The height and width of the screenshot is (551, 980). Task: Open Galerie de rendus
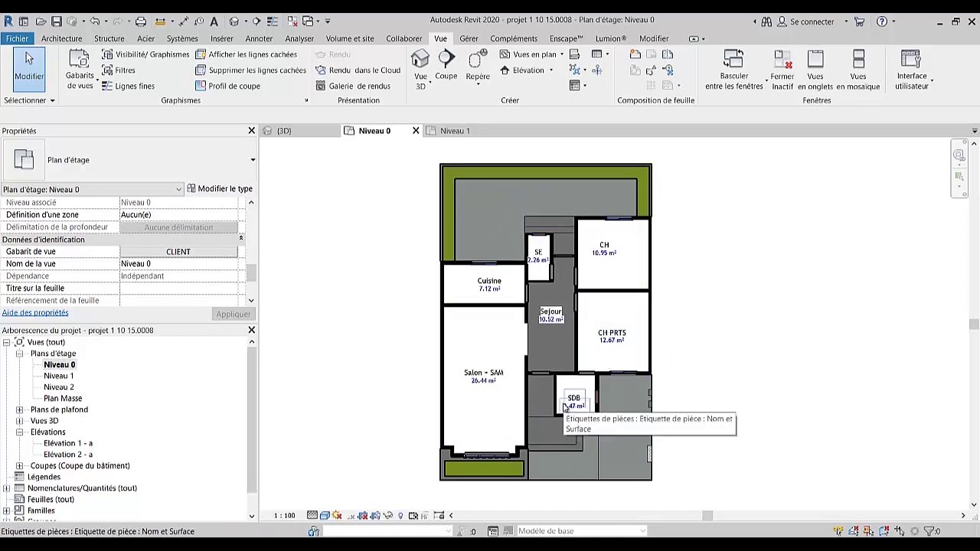pyautogui.click(x=353, y=86)
